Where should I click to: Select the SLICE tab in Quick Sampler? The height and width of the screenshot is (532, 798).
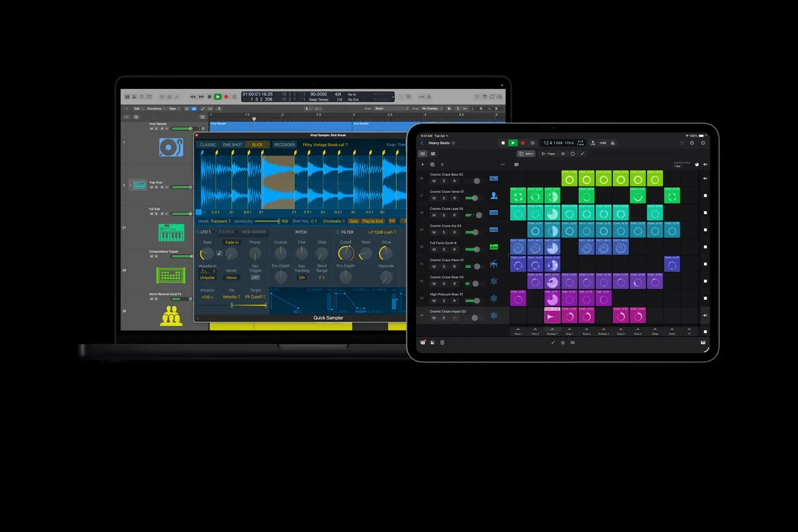[x=257, y=145]
